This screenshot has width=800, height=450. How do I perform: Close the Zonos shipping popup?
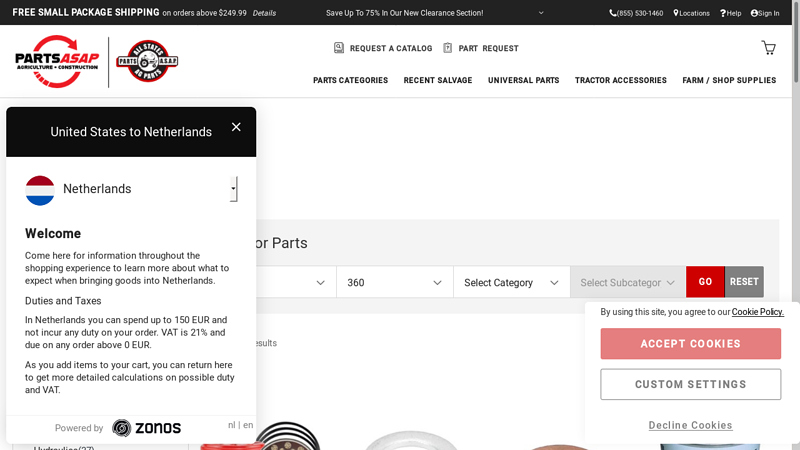[x=236, y=127]
